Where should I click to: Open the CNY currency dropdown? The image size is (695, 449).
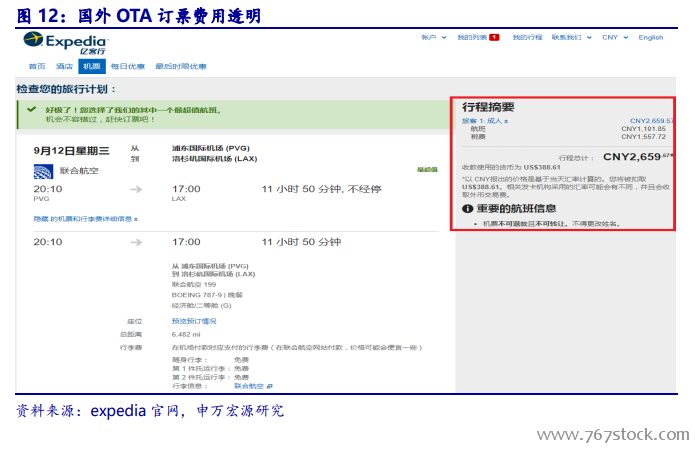coord(611,37)
